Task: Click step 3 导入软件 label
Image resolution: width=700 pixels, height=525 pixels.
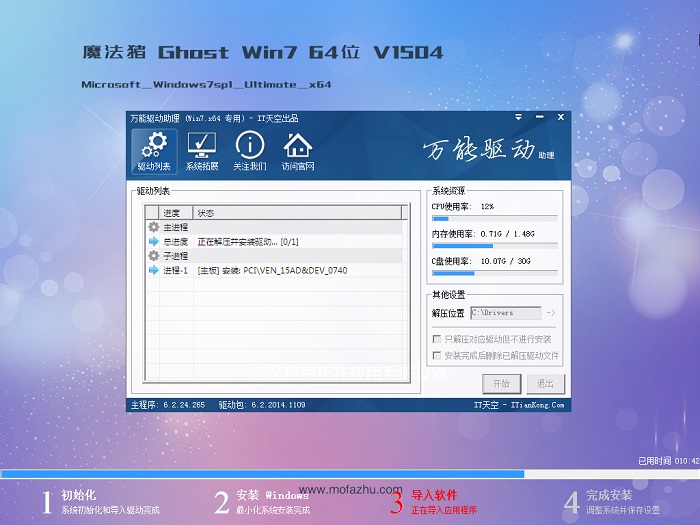Action: coord(434,495)
